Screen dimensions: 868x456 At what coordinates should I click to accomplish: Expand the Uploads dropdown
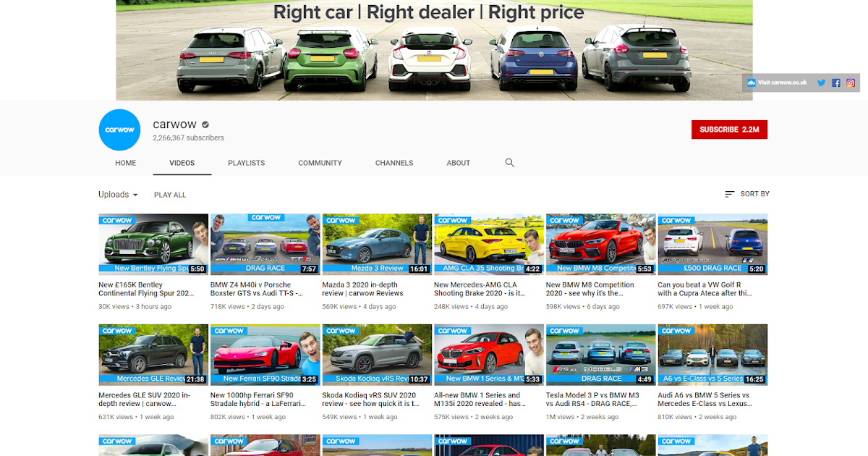click(x=118, y=195)
